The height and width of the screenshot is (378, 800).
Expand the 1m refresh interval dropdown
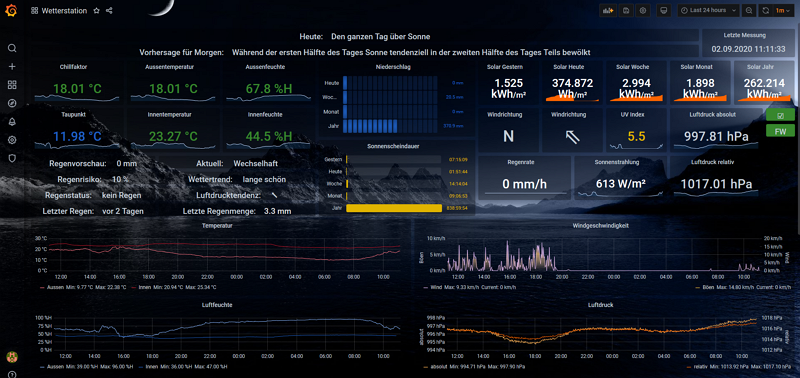click(783, 10)
